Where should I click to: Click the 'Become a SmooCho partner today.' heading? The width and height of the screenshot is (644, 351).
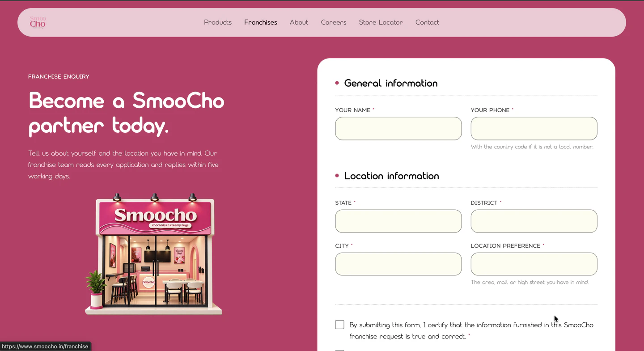coord(127,113)
